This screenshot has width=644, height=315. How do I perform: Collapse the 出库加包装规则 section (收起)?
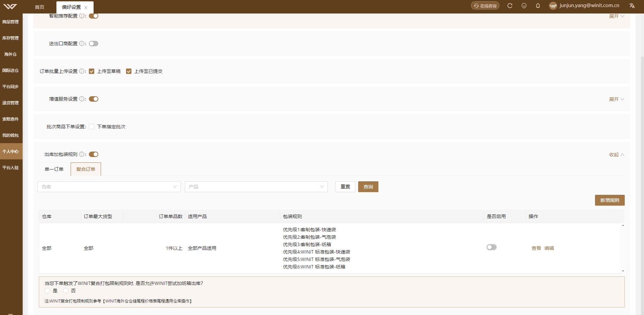616,155
